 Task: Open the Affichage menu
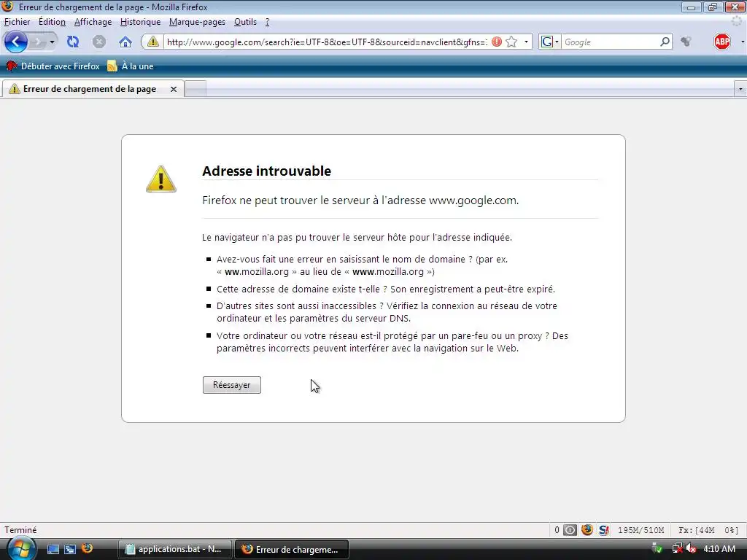pos(93,22)
